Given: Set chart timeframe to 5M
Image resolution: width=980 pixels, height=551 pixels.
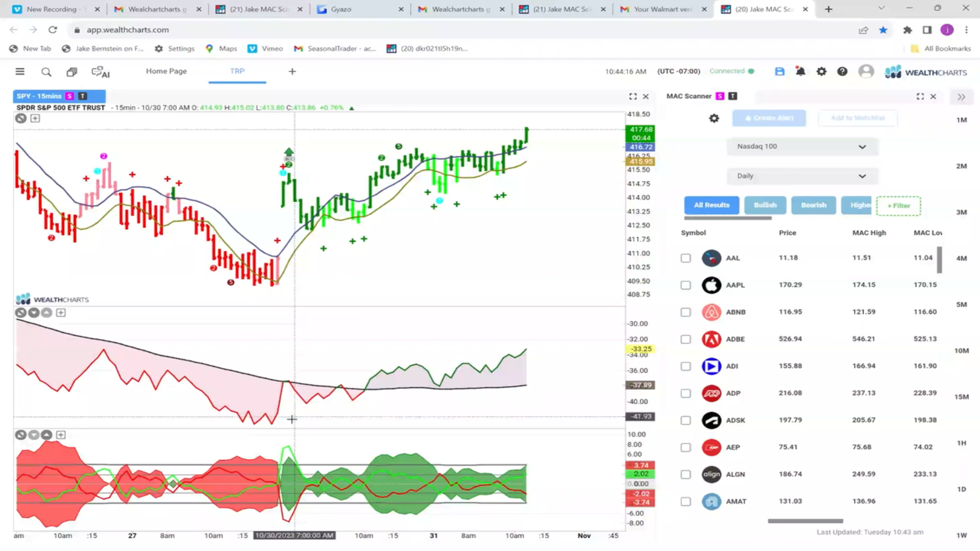Looking at the screenshot, I should coord(962,305).
